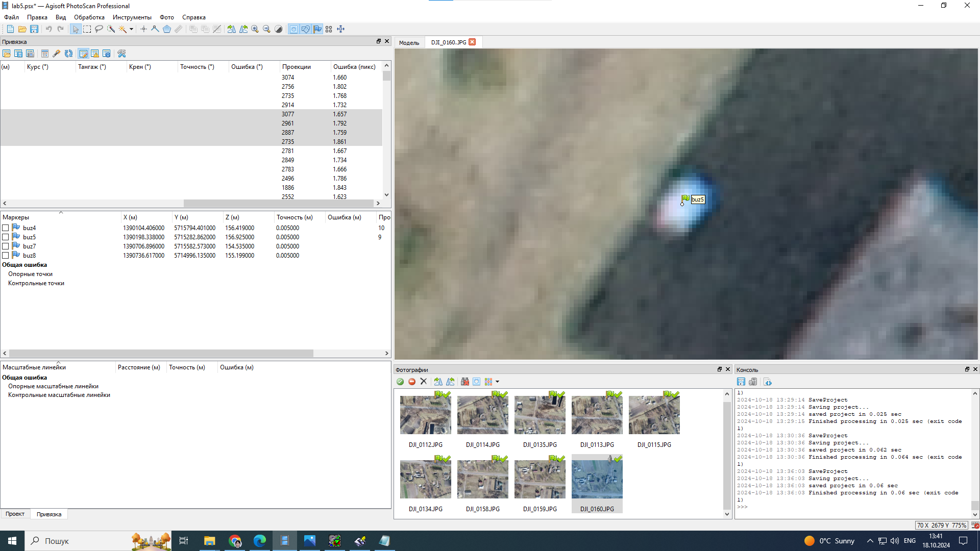Click the optimize cameras wand icon

coord(57,54)
